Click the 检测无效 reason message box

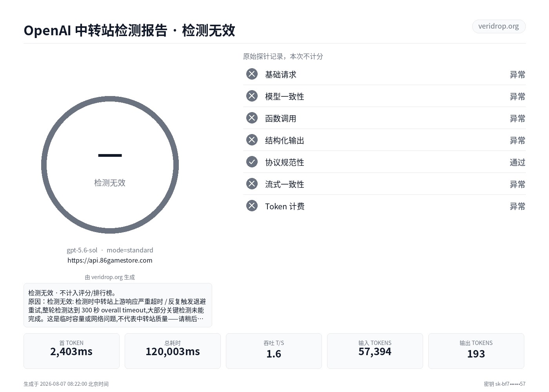pos(118,305)
